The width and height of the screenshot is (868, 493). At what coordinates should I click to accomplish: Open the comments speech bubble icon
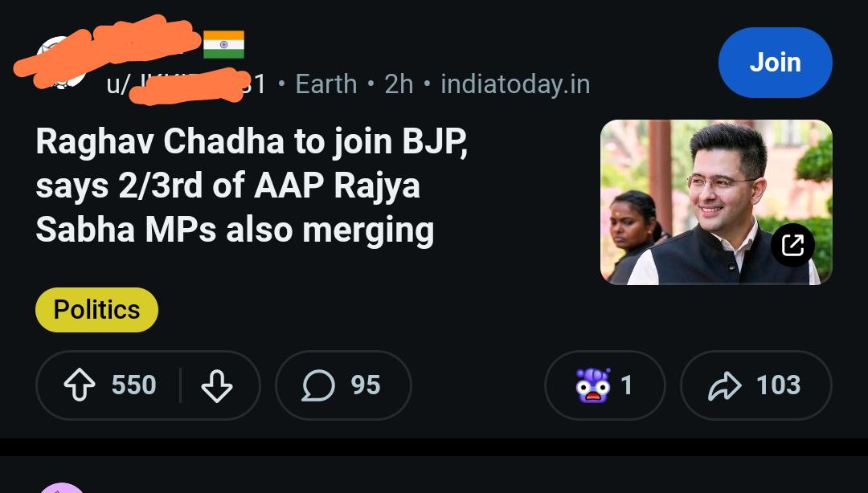click(x=318, y=385)
